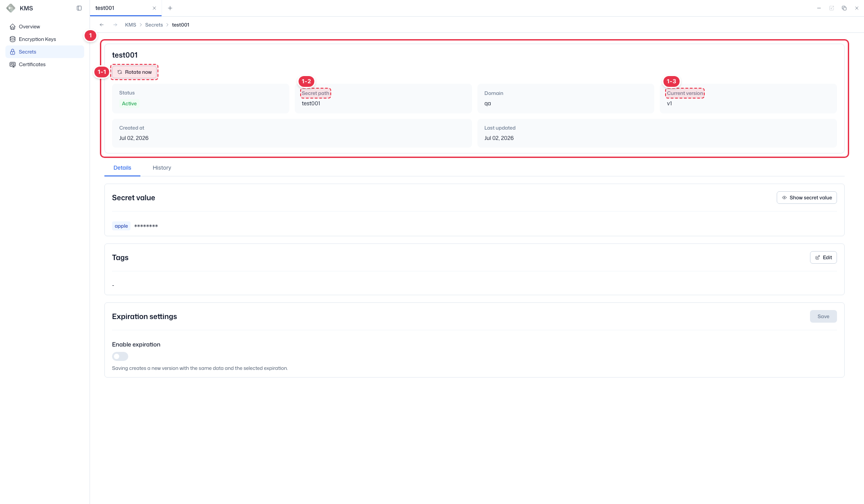Click the test001 breadcrumb text
Viewport: 864px width, 504px height.
pyautogui.click(x=180, y=25)
